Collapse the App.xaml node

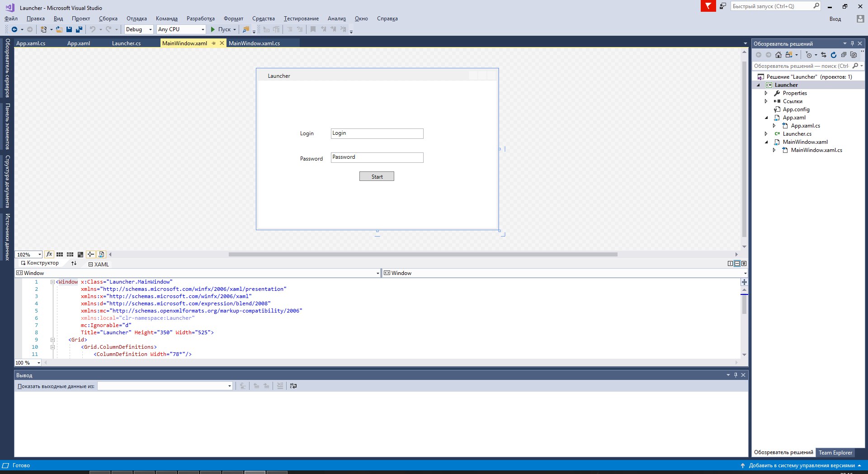[766, 118]
